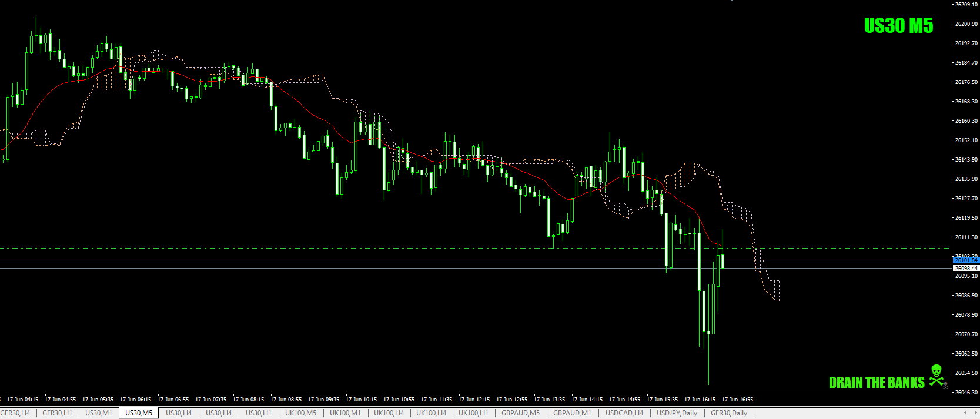
Task: Switch to the GER30,Daily chart tab
Action: click(728, 413)
